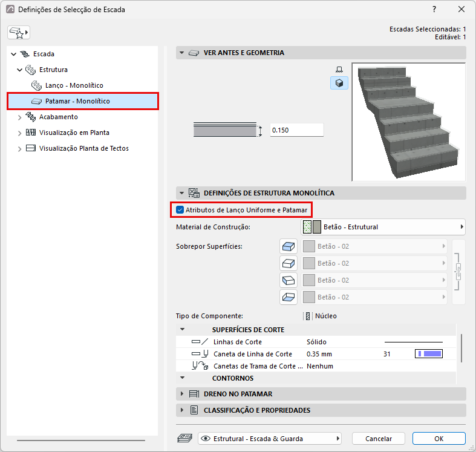
Task: Click the pen 31 color swatch
Action: click(429, 354)
